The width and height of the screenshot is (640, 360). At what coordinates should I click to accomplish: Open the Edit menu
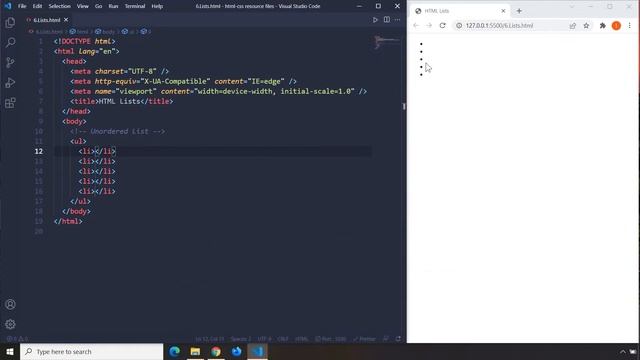coord(37,6)
